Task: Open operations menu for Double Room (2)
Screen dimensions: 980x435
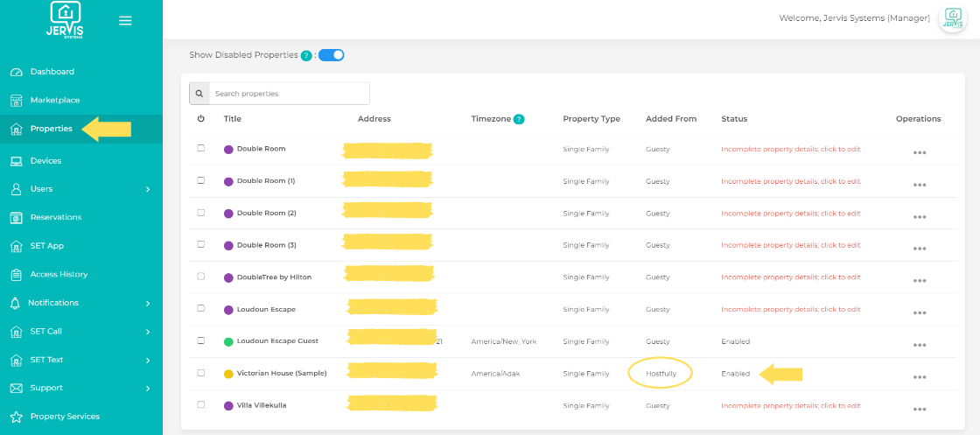Action: 919,217
